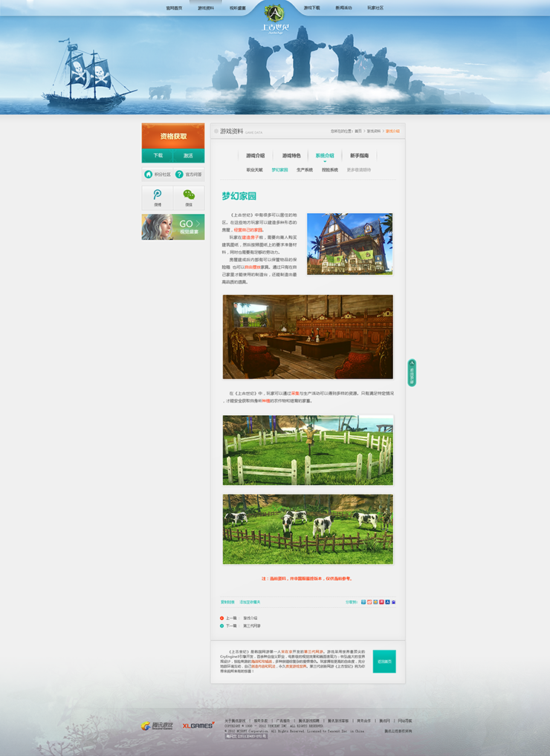Click the fourth red share icon
The height and width of the screenshot is (756, 550).
(x=381, y=602)
